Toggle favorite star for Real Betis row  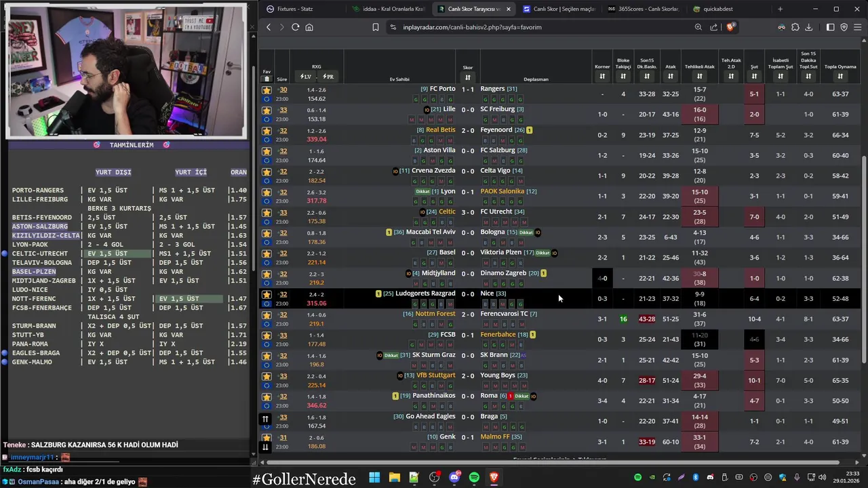(267, 130)
